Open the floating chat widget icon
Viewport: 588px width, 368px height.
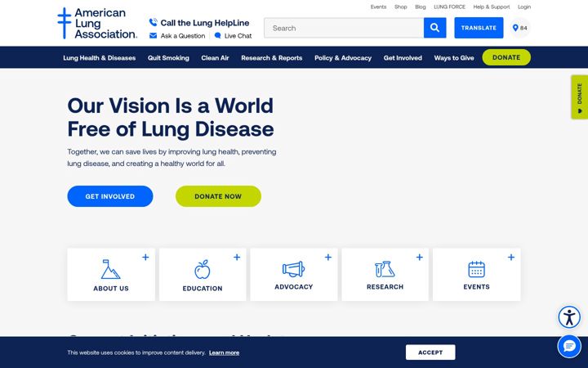point(569,346)
